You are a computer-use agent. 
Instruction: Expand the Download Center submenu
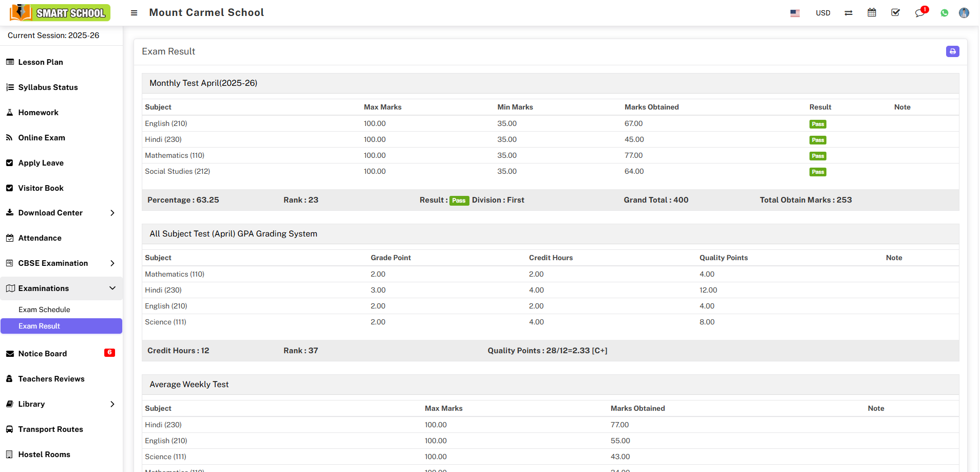pyautogui.click(x=61, y=213)
